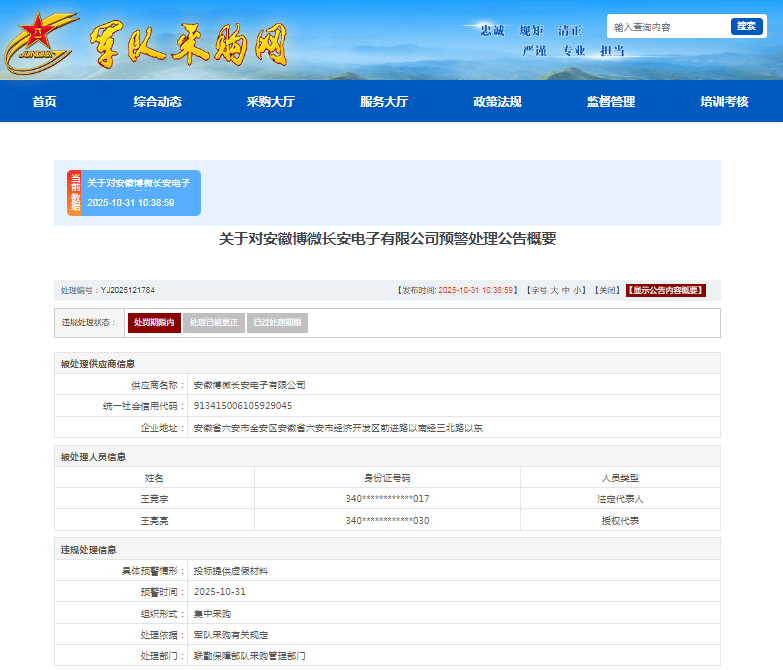Select the blue announcement card dated 2025-10-31
Image resolution: width=783 pixels, height=670 pixels.
click(x=140, y=193)
